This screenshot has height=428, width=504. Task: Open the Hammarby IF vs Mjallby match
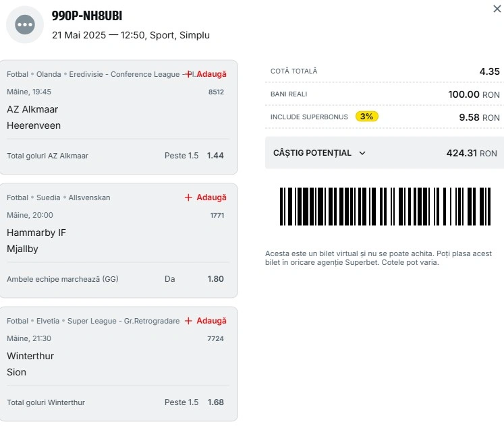click(36, 241)
